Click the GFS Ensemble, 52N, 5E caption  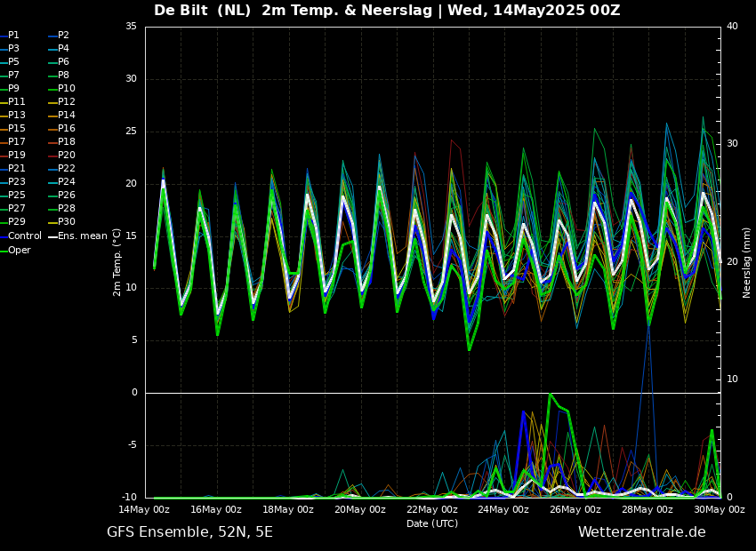[189, 532]
